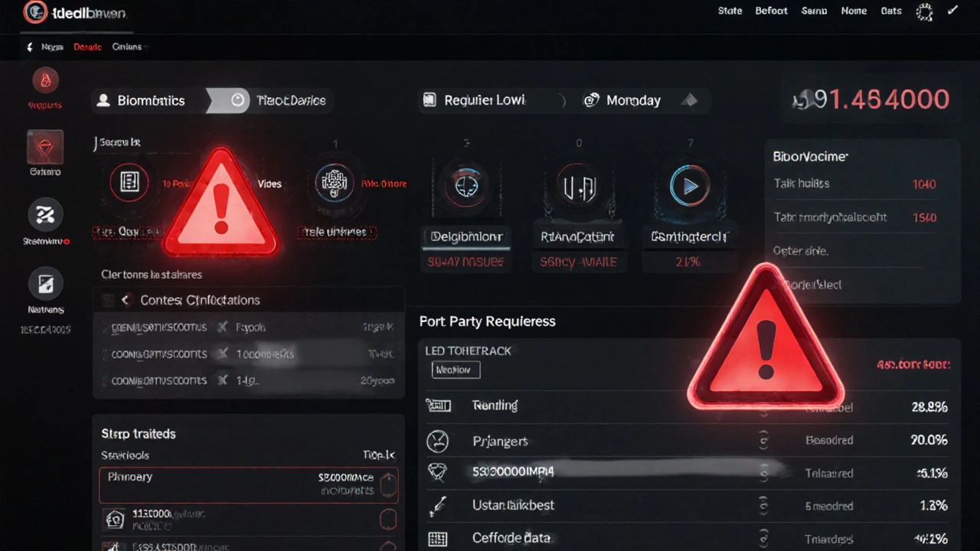This screenshot has height=551, width=980.
Task: Open the Delgiblionr circular gauge icon
Action: (x=466, y=186)
